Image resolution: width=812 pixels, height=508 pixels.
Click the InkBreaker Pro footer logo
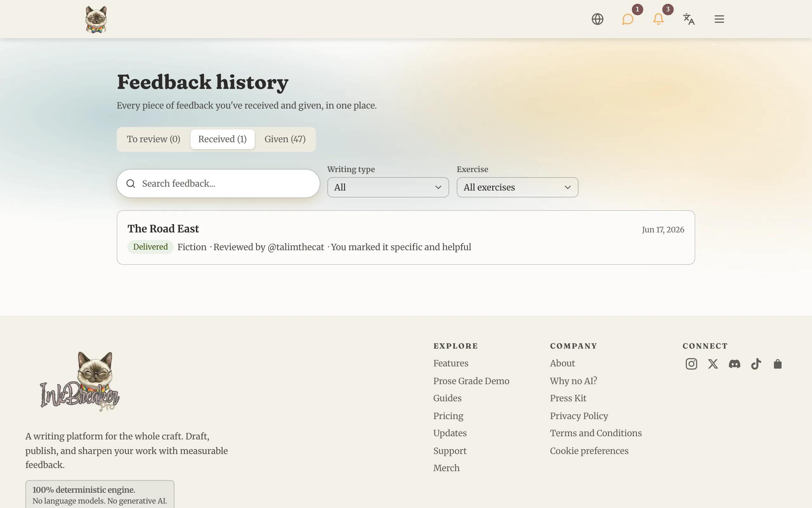(x=80, y=381)
